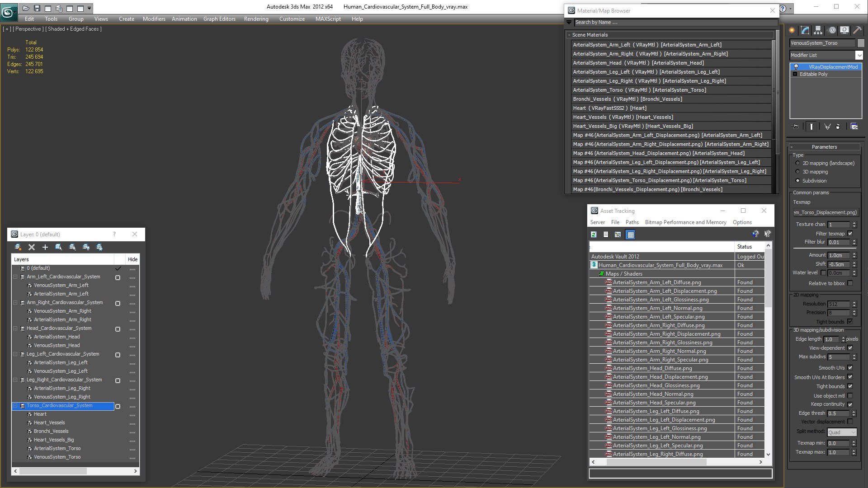Open the Modifiers menu
Image resolution: width=868 pixels, height=488 pixels.
[x=154, y=19]
